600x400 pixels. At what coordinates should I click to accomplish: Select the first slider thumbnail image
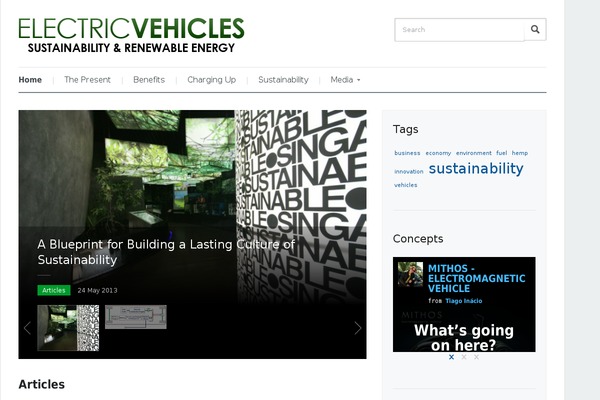click(x=68, y=328)
